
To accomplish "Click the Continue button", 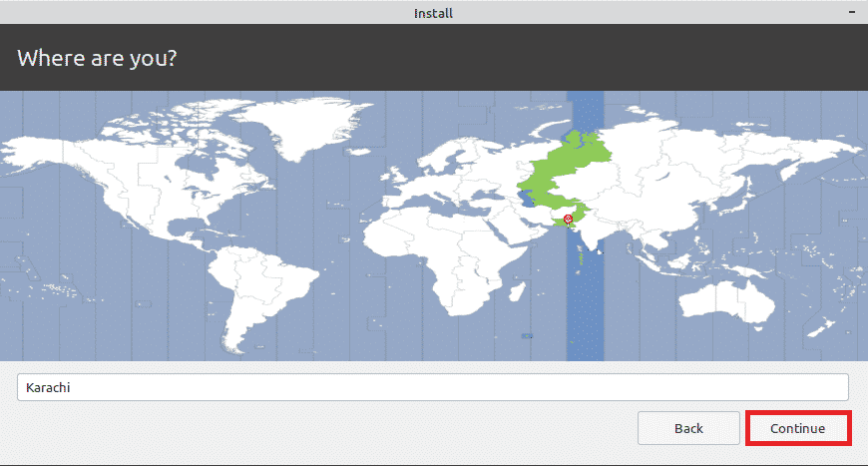I will tap(798, 428).
